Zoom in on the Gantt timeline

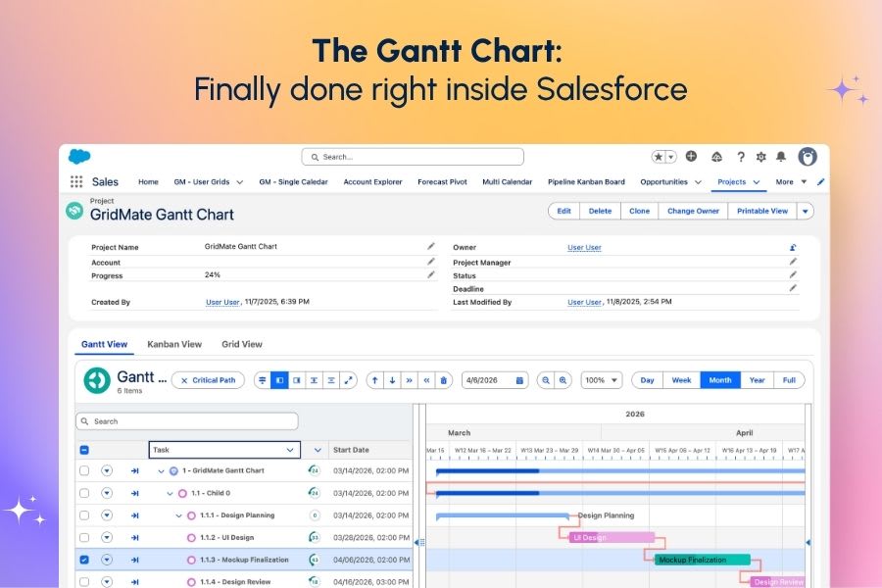coord(563,379)
